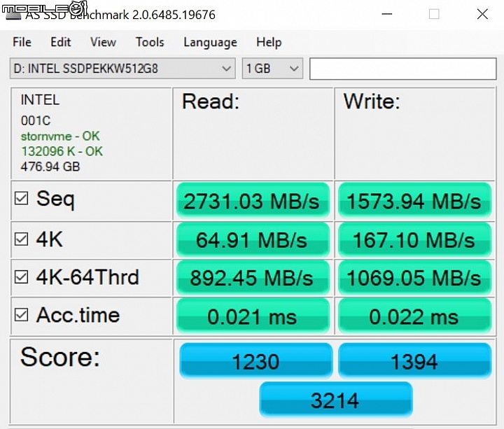The height and width of the screenshot is (429, 504).
Task: Close the AS SSD Benchmark window
Action: 482,14
